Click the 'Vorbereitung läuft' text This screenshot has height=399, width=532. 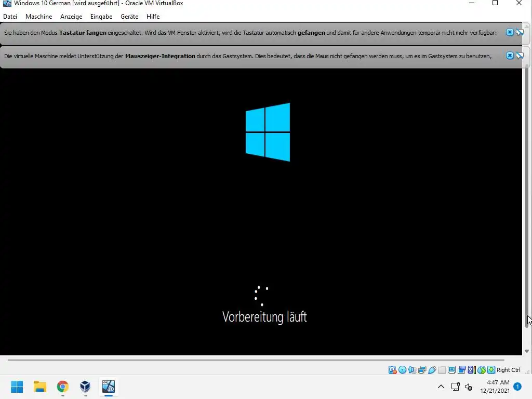click(x=264, y=317)
